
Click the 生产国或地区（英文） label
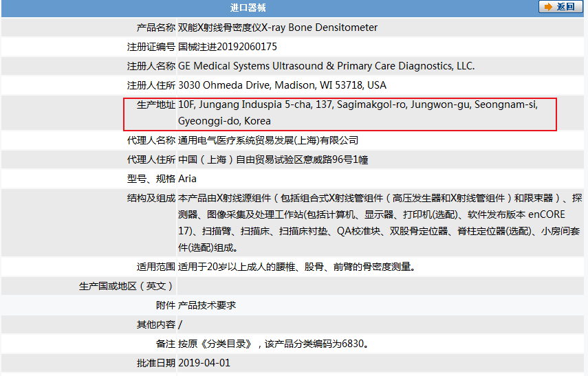(x=127, y=286)
